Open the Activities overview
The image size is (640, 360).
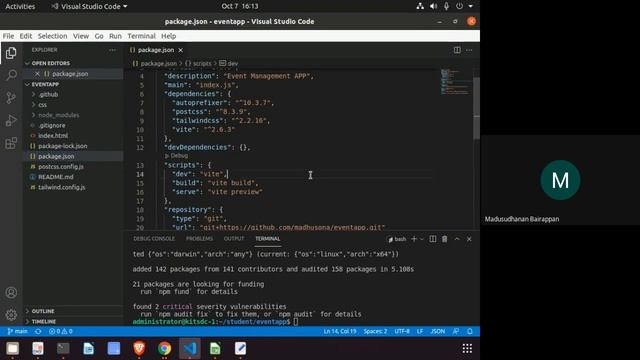[x=20, y=7]
